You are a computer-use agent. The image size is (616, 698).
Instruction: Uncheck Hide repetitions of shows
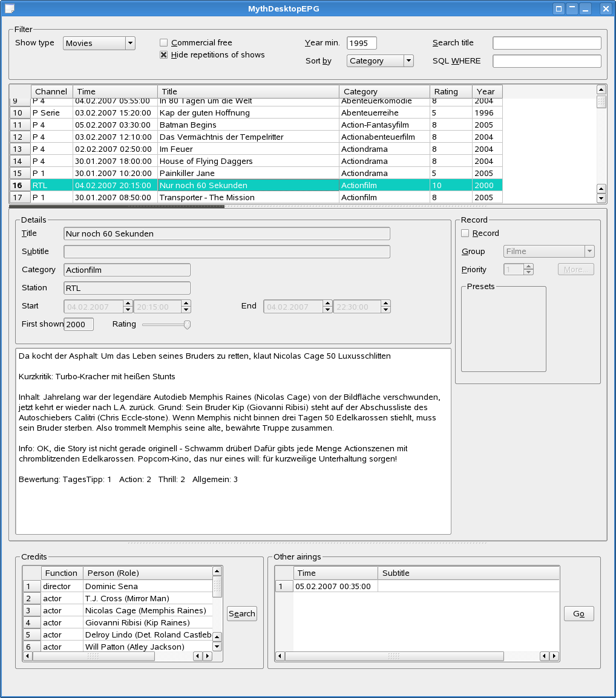(x=163, y=55)
